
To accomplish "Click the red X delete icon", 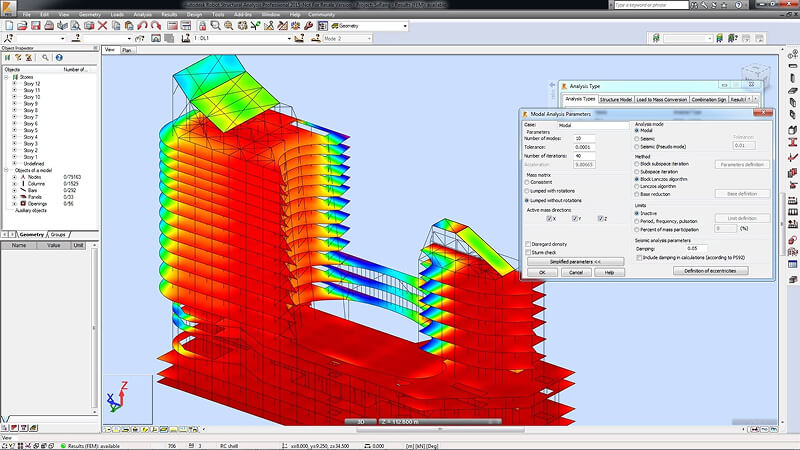I will click(x=103, y=26).
